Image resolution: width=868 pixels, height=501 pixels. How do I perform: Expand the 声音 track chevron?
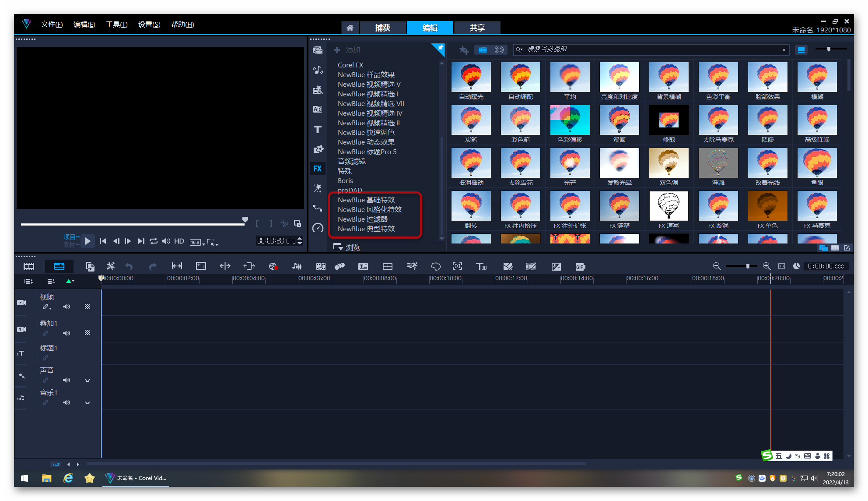(x=87, y=381)
